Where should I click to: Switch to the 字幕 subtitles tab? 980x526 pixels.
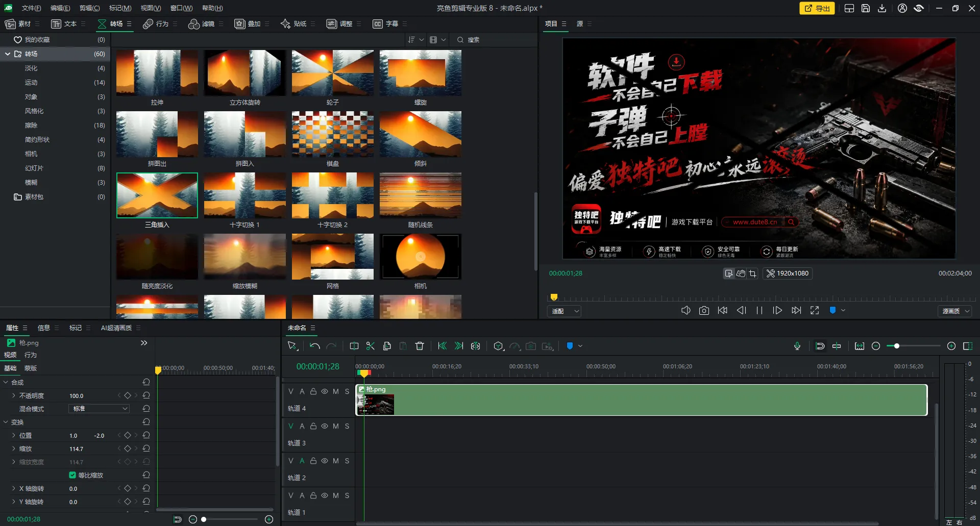pyautogui.click(x=385, y=24)
